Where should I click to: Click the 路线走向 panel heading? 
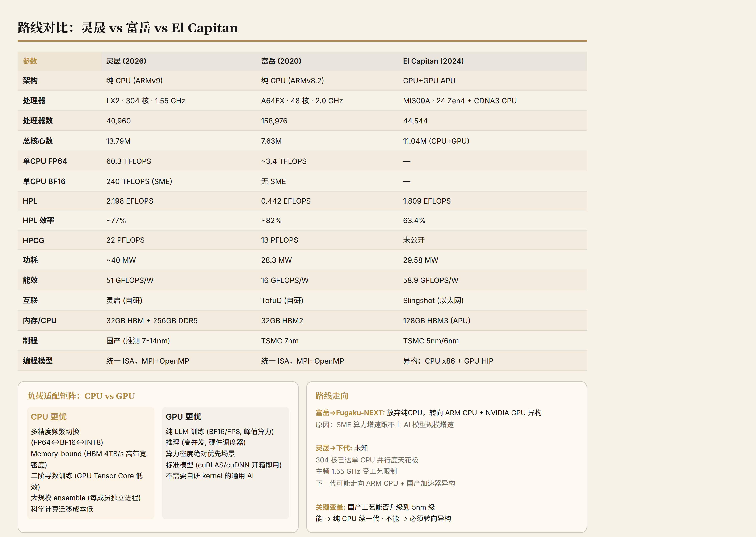point(332,396)
